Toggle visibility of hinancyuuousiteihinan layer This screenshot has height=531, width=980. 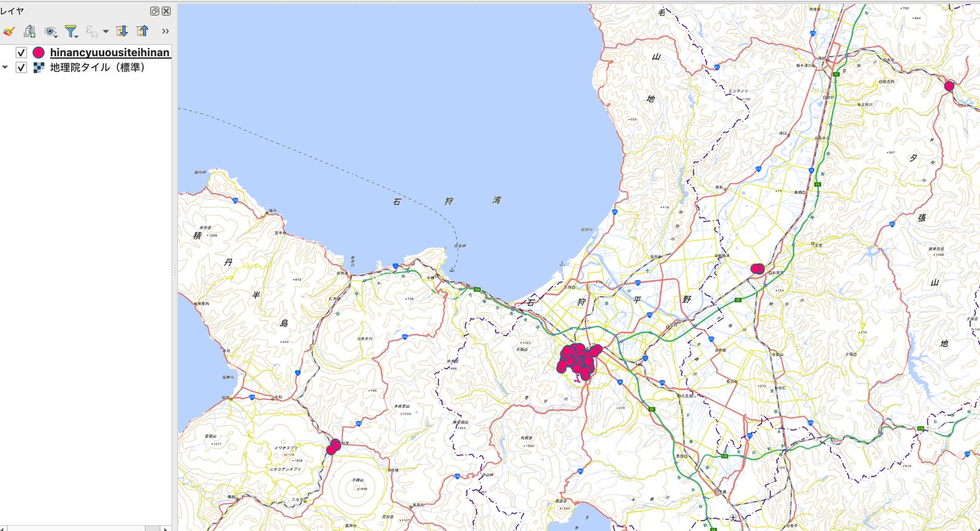(x=21, y=53)
